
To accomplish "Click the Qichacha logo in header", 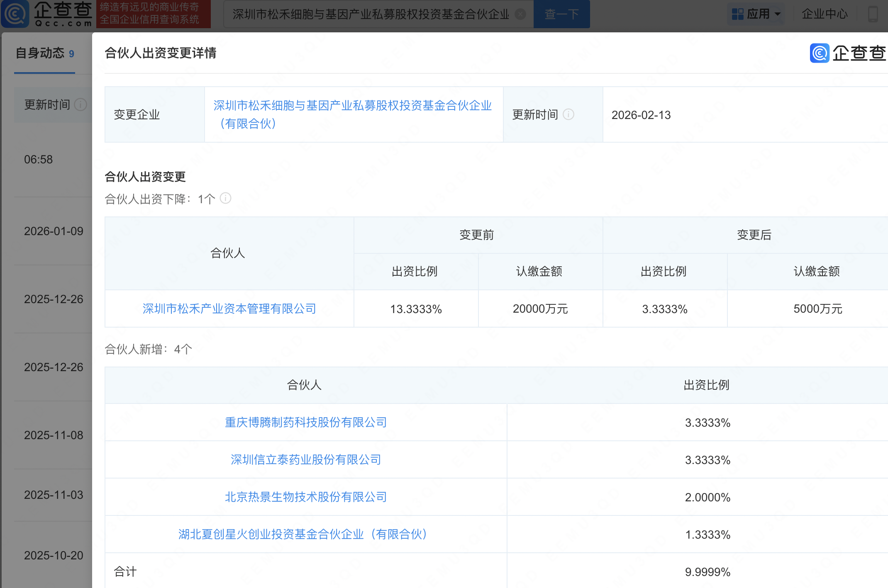I will (x=46, y=14).
